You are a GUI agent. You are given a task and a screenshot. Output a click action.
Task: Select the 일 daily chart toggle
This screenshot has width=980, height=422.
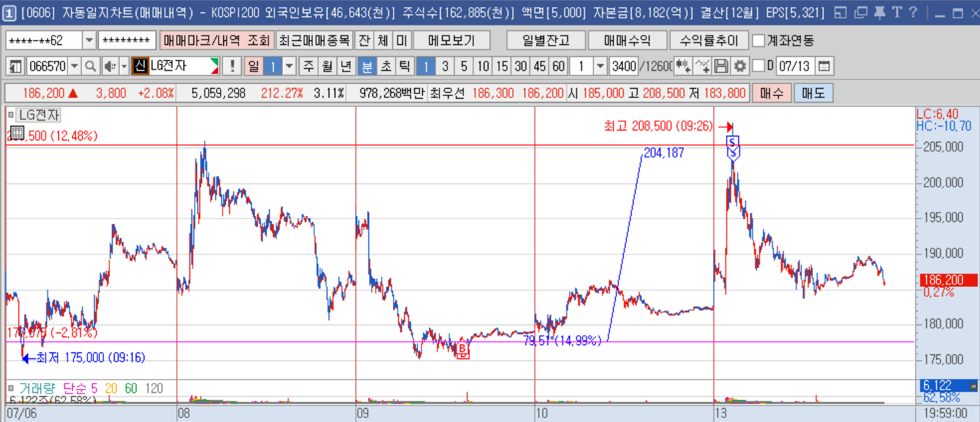(253, 66)
